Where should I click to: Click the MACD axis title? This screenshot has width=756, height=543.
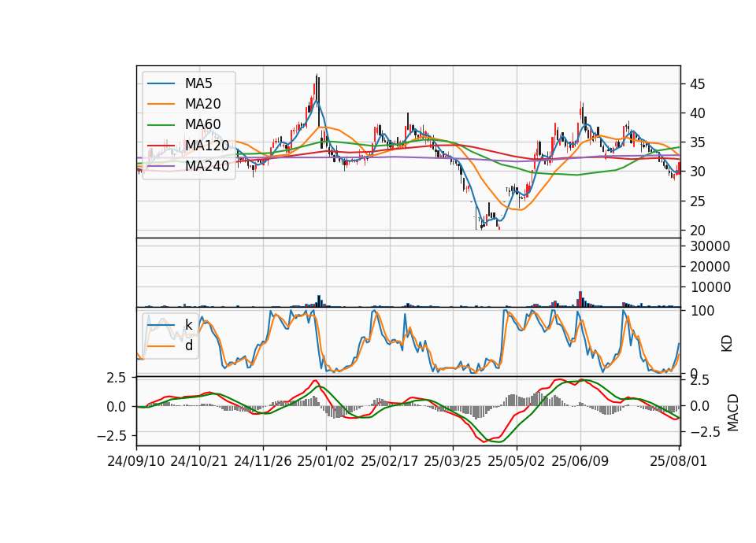[732, 412]
